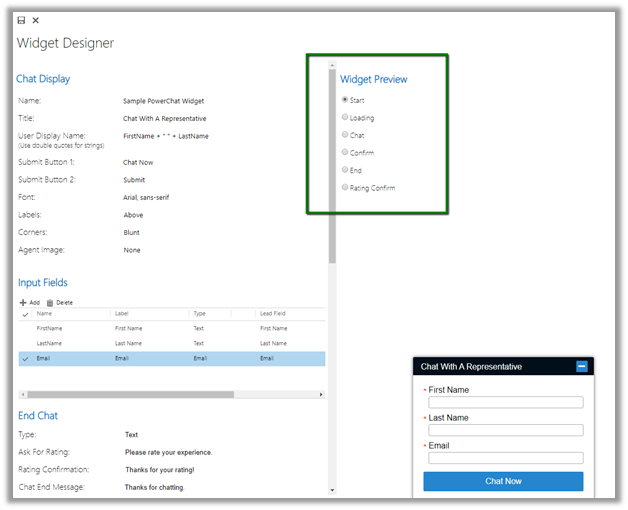Click the select-all checkmark in grid header
628x510 pixels.
tap(25, 314)
